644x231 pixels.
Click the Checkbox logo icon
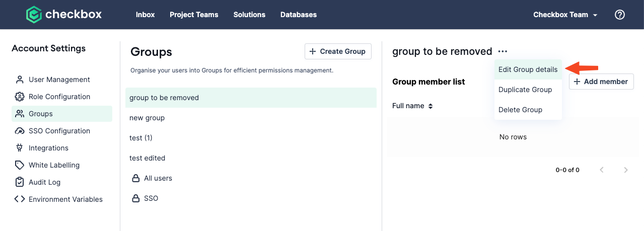(x=34, y=15)
